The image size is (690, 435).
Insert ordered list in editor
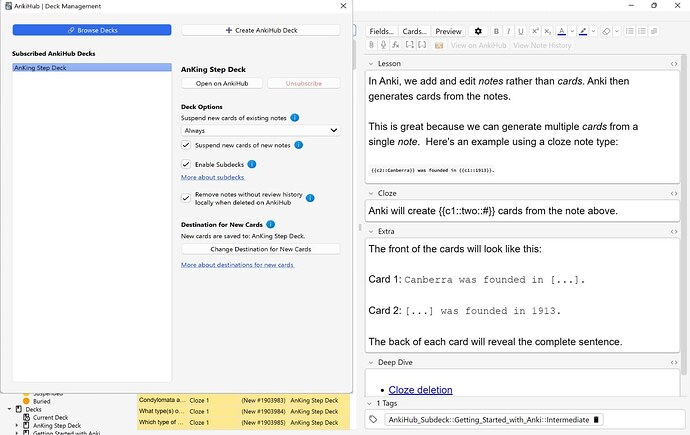pos(642,31)
